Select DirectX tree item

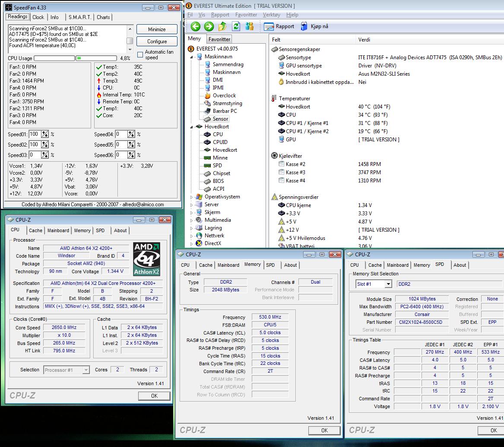click(209, 243)
